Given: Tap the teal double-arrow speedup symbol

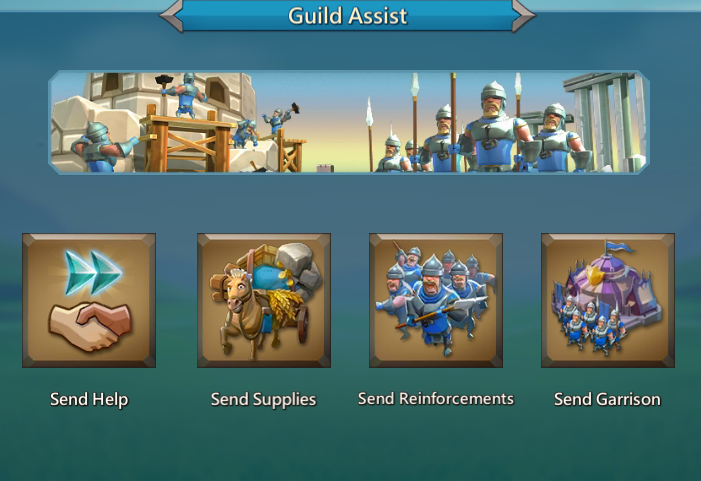Looking at the screenshot, I should pos(93,273).
